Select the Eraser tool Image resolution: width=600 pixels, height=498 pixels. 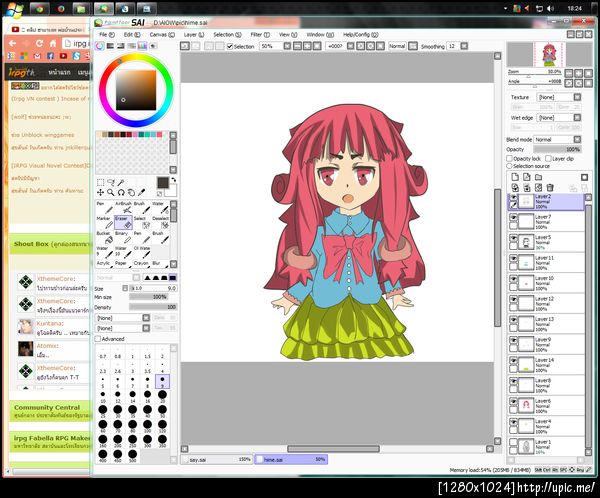[x=123, y=223]
